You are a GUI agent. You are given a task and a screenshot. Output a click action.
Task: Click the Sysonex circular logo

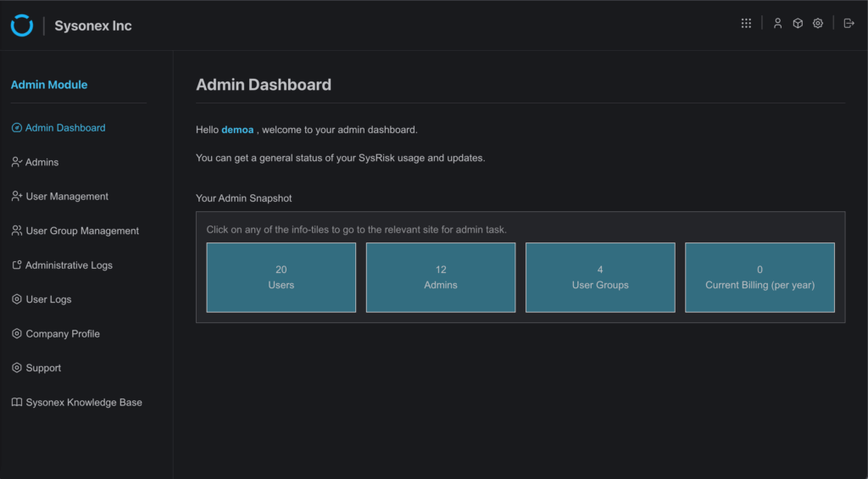(21, 25)
